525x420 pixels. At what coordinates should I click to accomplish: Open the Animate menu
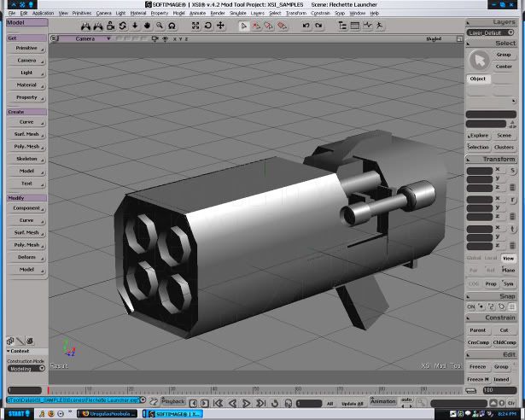(197, 13)
